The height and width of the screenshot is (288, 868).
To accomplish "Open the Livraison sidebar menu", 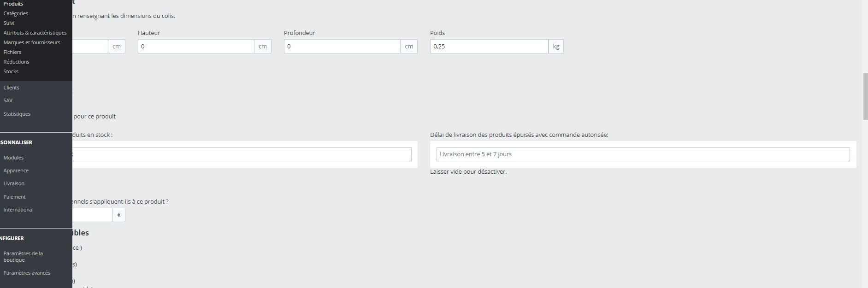I will 14,183.
